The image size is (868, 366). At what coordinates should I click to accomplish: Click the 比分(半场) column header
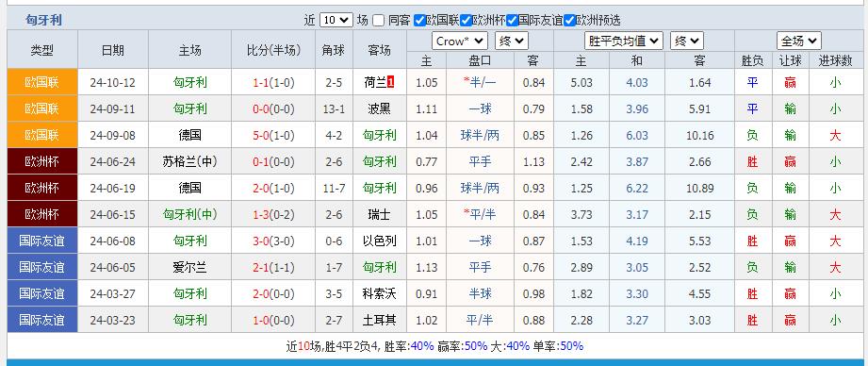coord(273,50)
